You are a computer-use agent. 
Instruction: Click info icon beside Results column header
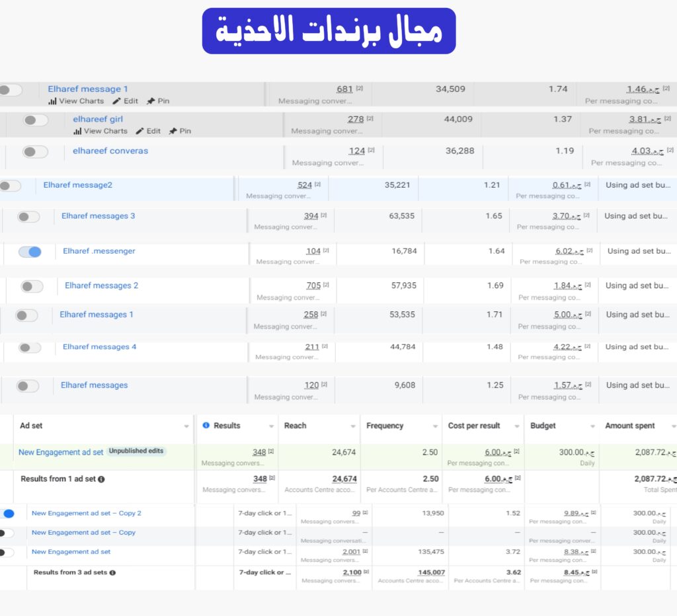coord(206,426)
